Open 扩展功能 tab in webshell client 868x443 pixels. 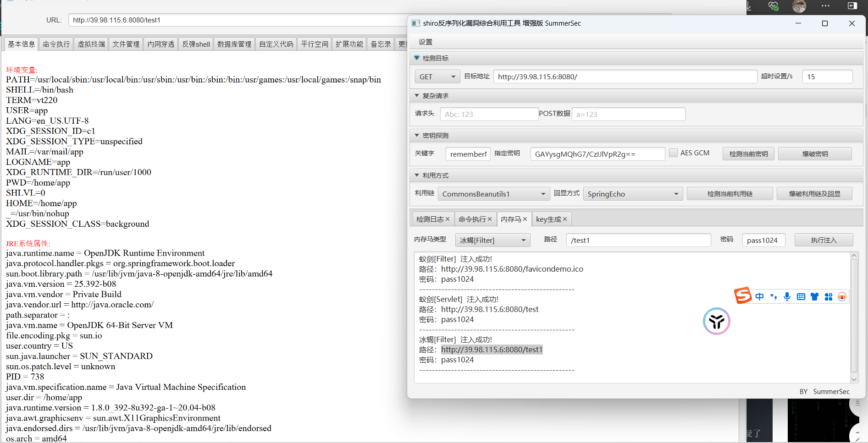(349, 44)
